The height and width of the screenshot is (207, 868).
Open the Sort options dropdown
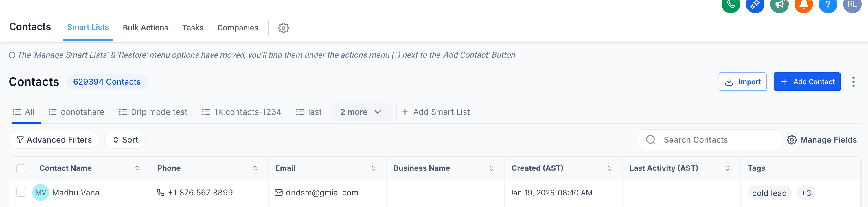click(125, 140)
